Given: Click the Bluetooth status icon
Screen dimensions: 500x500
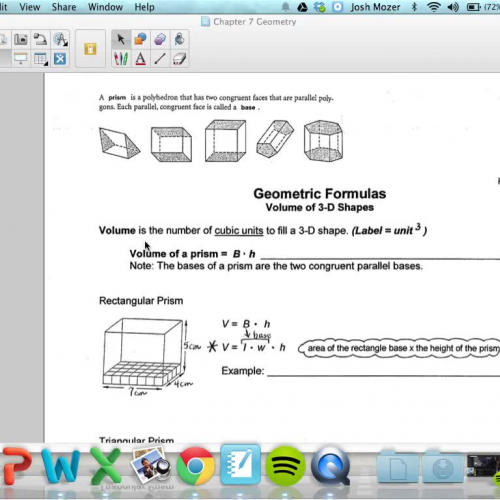Looking at the screenshot, I should coord(414,7).
